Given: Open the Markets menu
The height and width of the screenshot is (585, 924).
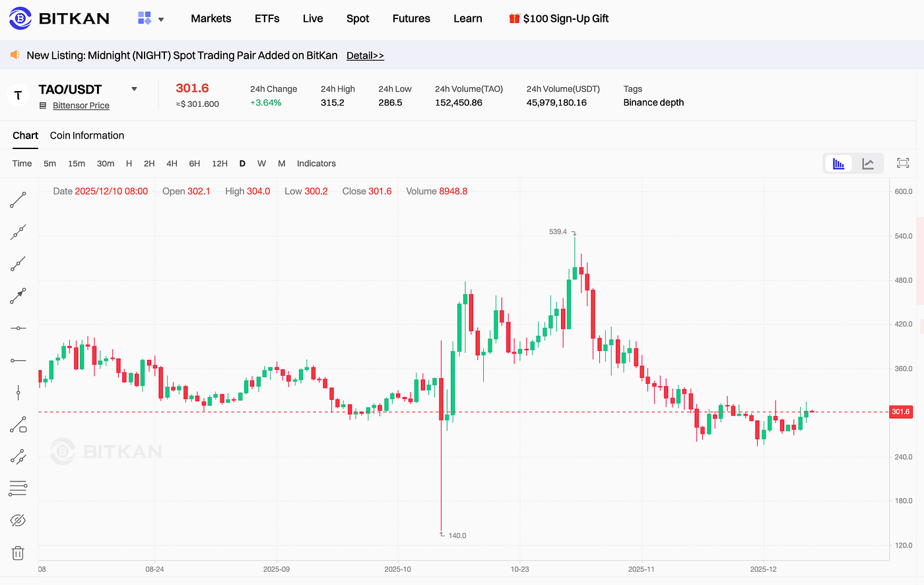Looking at the screenshot, I should pos(211,18).
